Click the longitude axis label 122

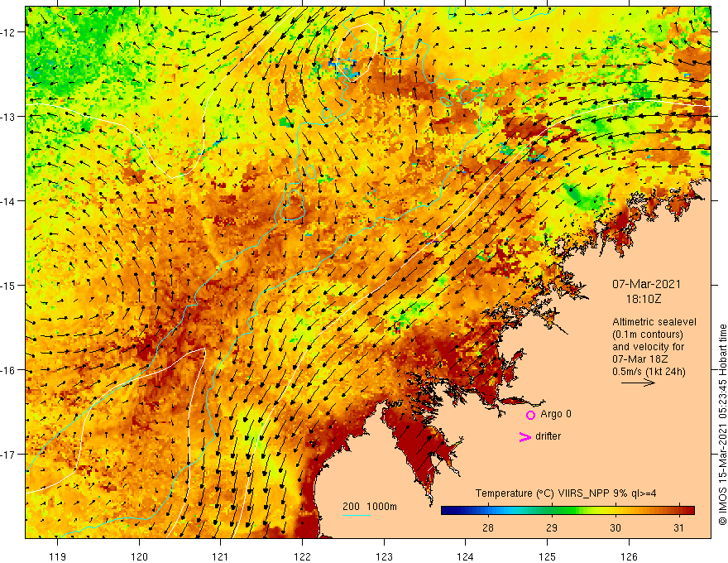click(x=302, y=556)
